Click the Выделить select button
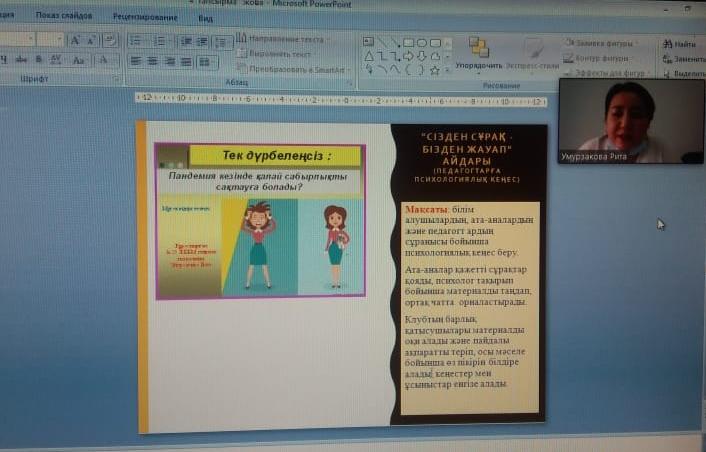Image resolution: width=706 pixels, height=452 pixels. [684, 73]
